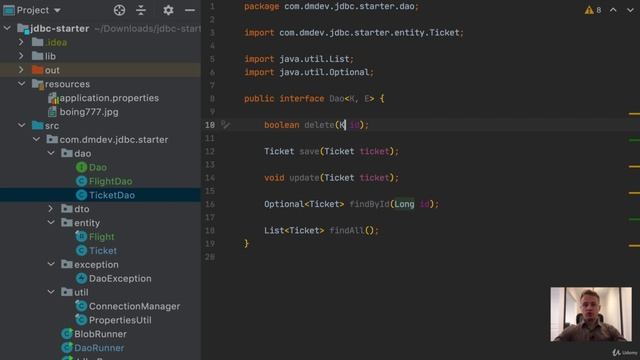Click the DaoException class icon
The width and height of the screenshot is (640, 360).
[x=81, y=278]
